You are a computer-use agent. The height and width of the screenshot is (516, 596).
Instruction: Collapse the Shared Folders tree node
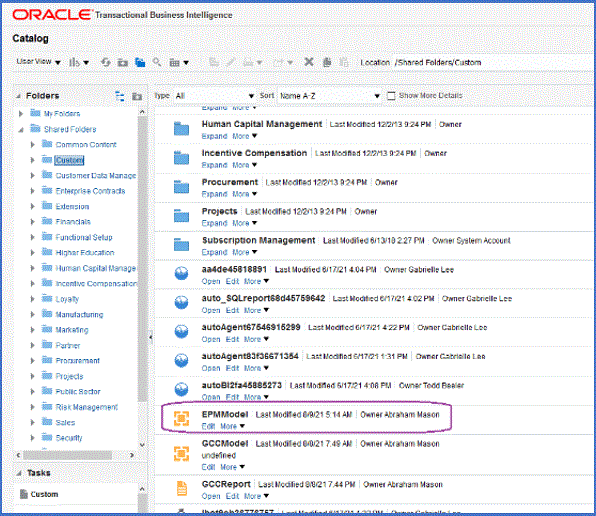(21, 130)
